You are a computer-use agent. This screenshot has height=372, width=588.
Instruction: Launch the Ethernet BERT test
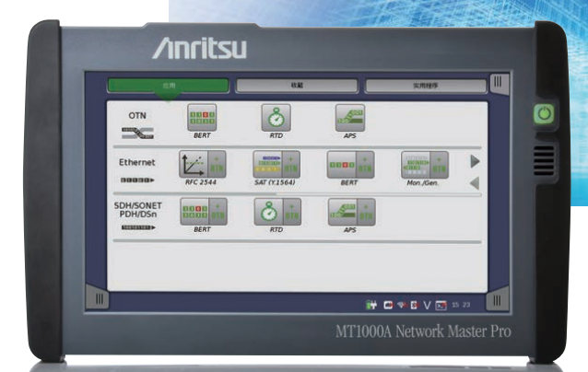coord(349,166)
